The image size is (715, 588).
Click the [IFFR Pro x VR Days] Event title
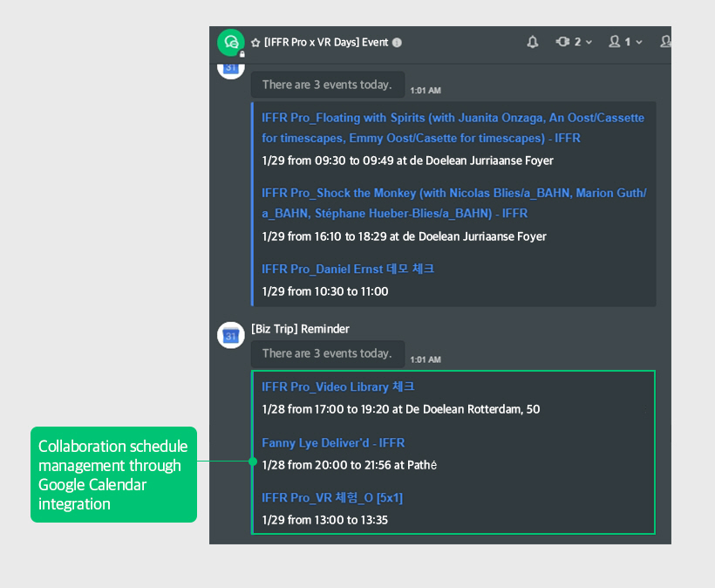[x=326, y=43]
